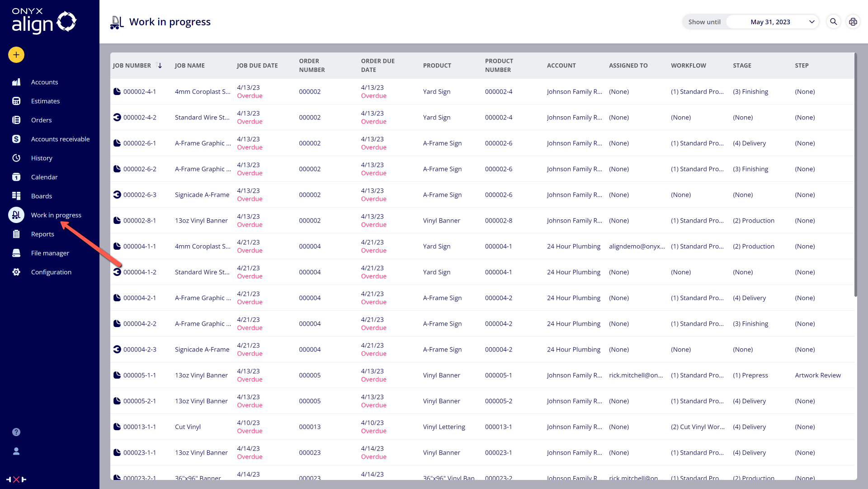
Task: Go to Boards menu item
Action: 42,196
